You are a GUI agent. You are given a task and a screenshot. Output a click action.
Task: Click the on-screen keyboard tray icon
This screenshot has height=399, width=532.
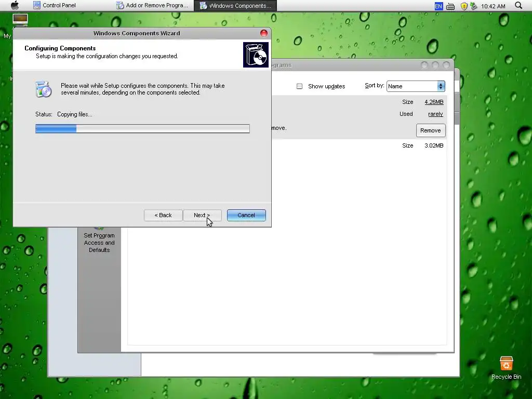450,6
